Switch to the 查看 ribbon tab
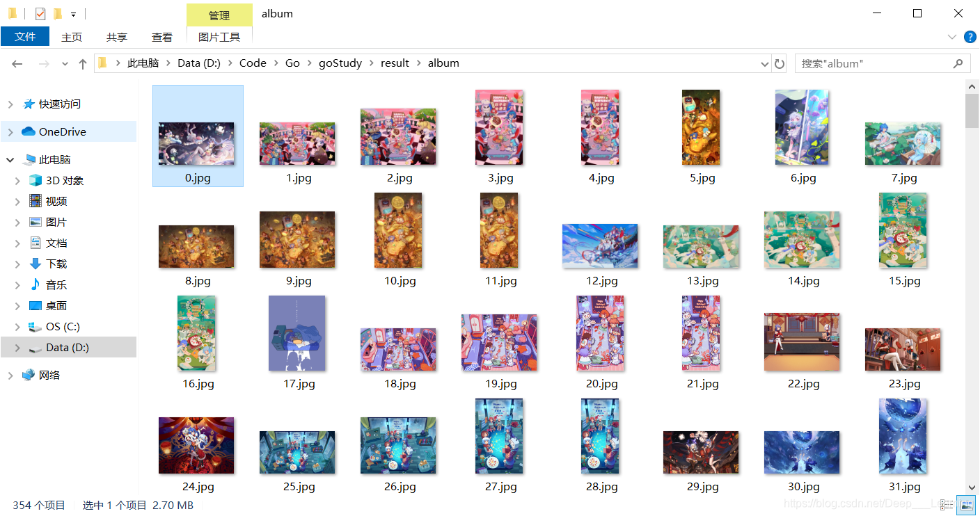The width and height of the screenshot is (980, 516). tap(162, 37)
